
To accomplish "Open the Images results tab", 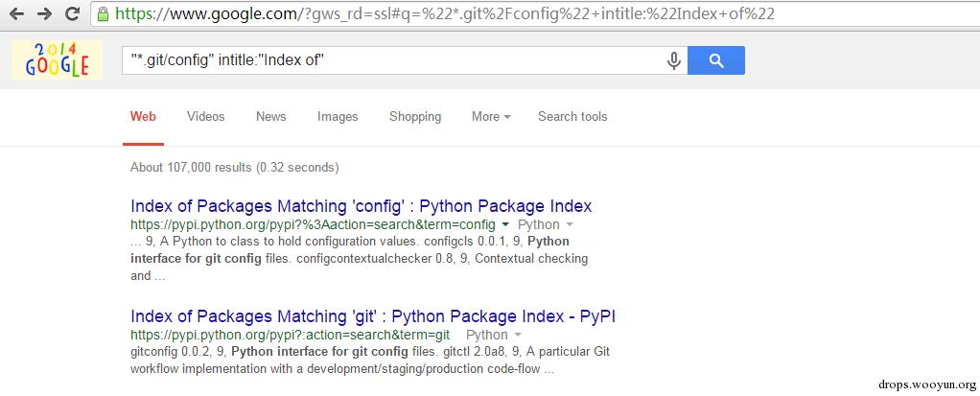I will (x=338, y=117).
